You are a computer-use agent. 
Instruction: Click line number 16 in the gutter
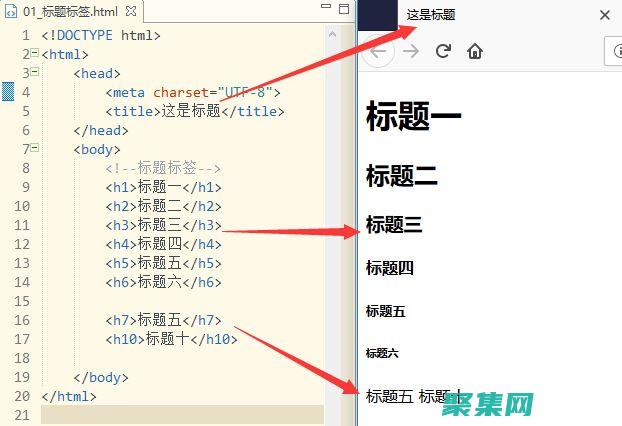pyautogui.click(x=22, y=320)
